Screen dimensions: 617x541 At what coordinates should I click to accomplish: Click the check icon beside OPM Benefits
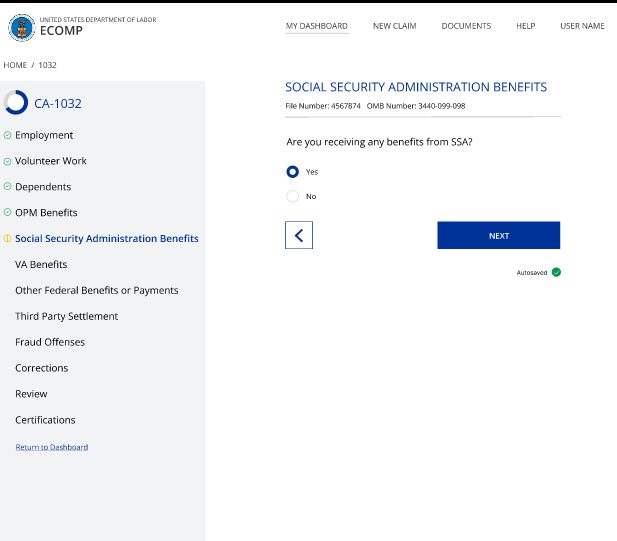(x=8, y=213)
